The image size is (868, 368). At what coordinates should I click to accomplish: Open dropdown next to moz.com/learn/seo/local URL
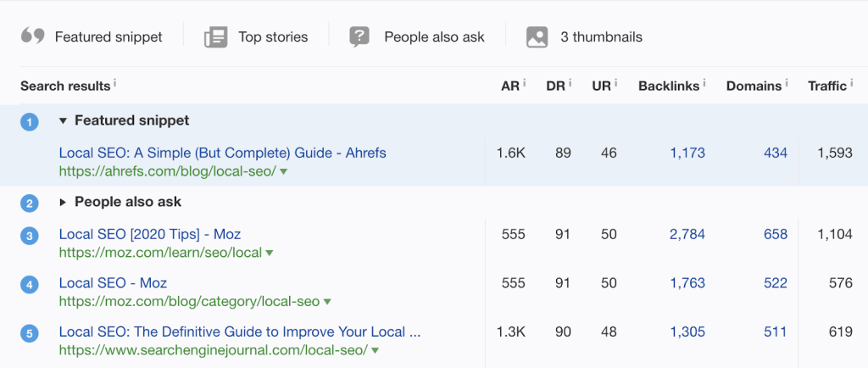(x=270, y=253)
